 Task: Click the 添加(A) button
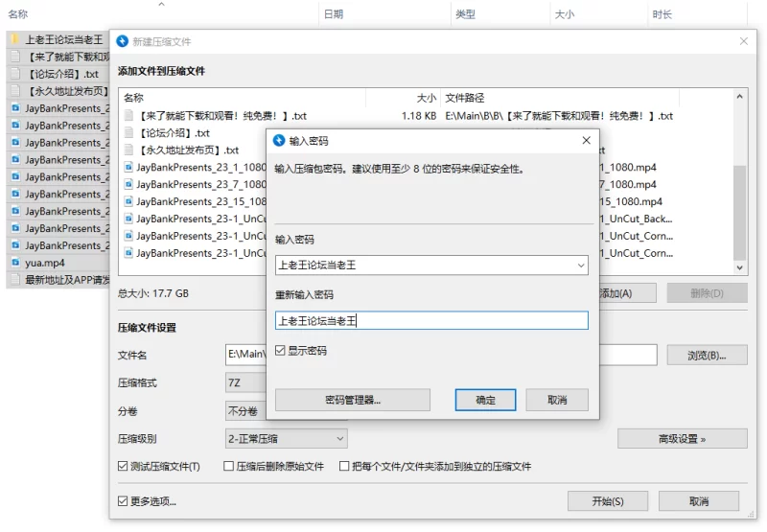(627, 293)
